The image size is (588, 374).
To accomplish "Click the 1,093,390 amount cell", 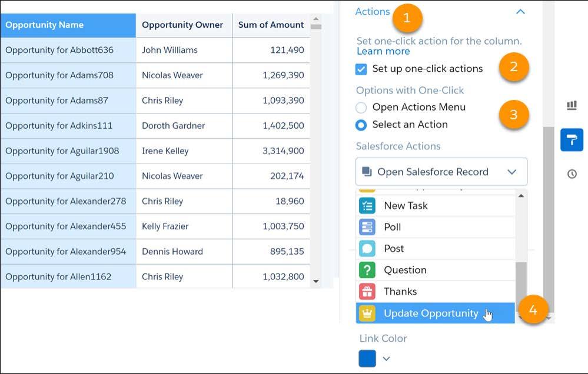I will point(271,101).
